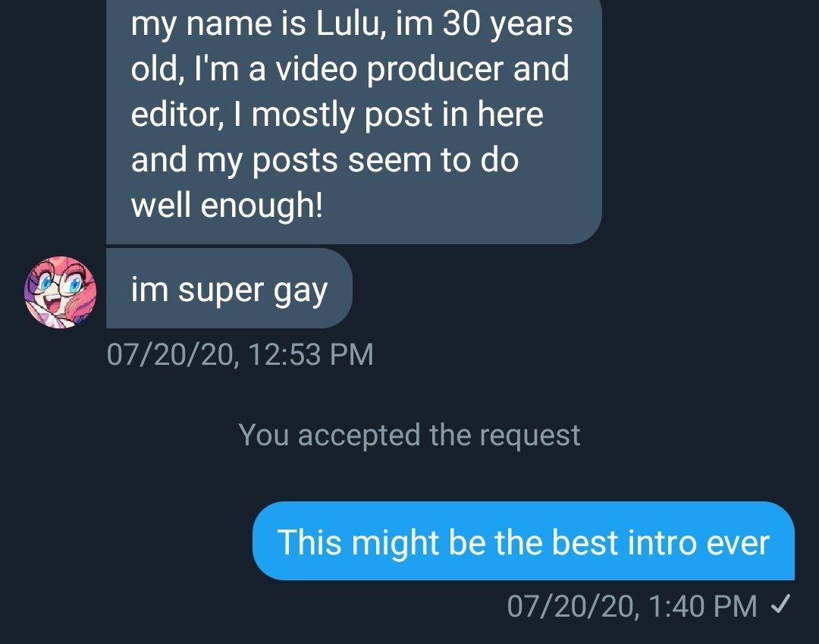Tap the blue "best intro ever" message bubble

[x=523, y=541]
